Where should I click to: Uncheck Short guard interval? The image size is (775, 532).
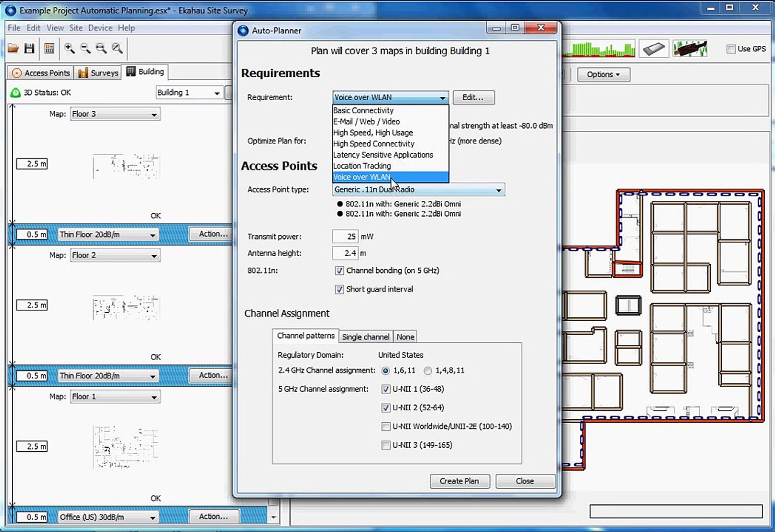tap(339, 289)
